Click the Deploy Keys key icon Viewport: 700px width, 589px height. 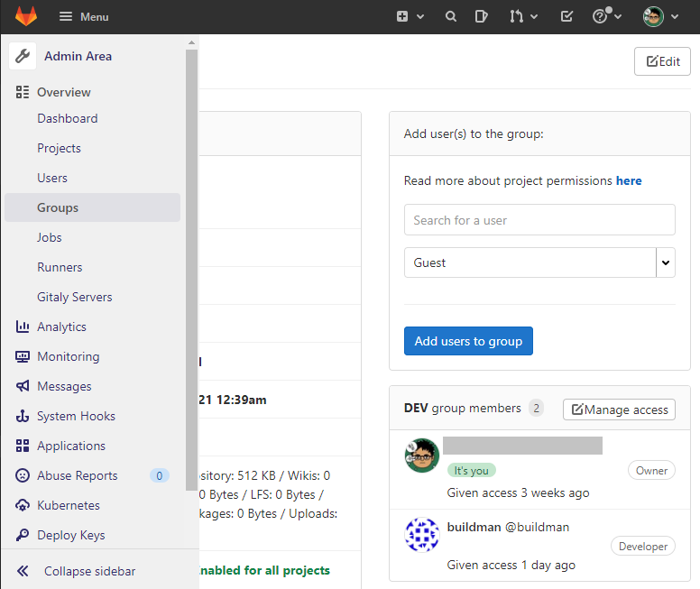(23, 535)
